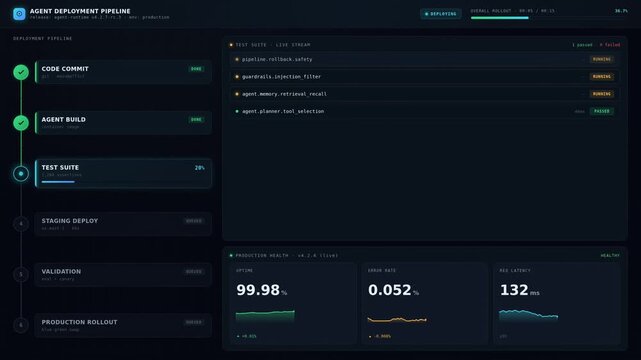This screenshot has height=360, width=641.
Task: Click the failed tests counter
Action: [610, 45]
